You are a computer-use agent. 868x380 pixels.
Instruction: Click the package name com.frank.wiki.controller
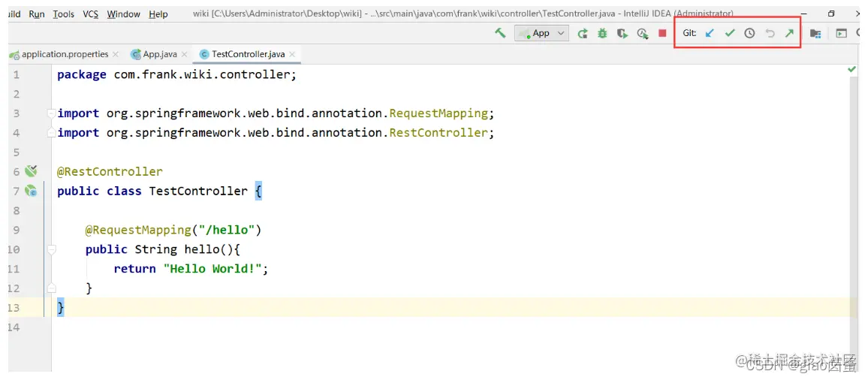tap(202, 75)
